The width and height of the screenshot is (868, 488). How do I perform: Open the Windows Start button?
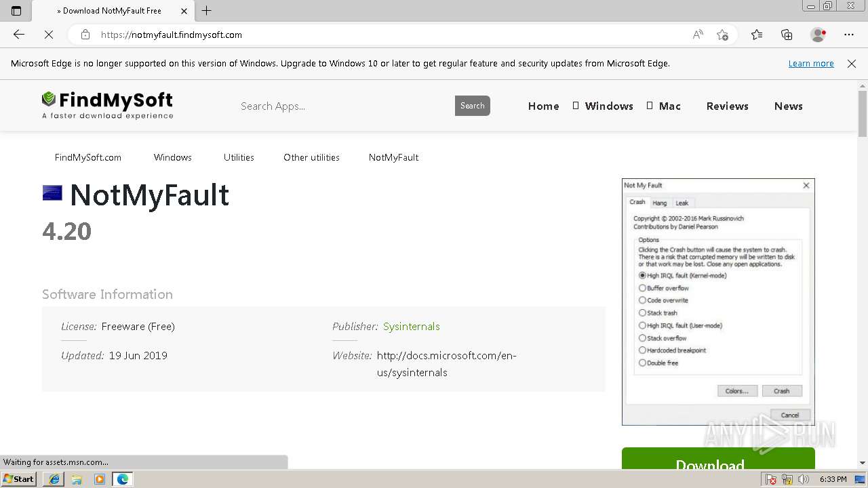click(x=18, y=479)
